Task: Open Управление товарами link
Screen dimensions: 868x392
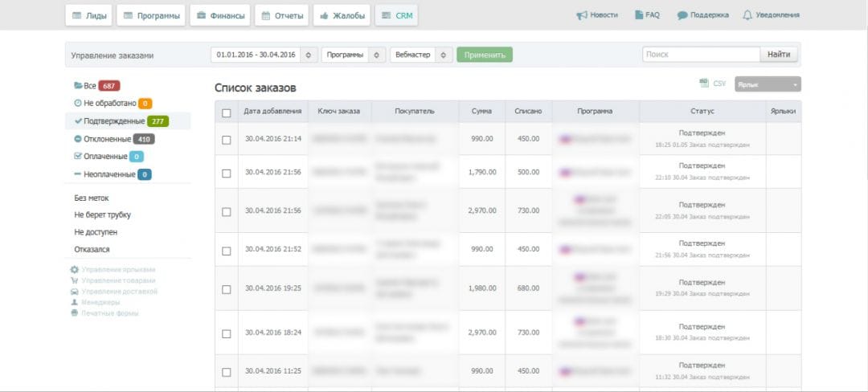Action: point(117,280)
